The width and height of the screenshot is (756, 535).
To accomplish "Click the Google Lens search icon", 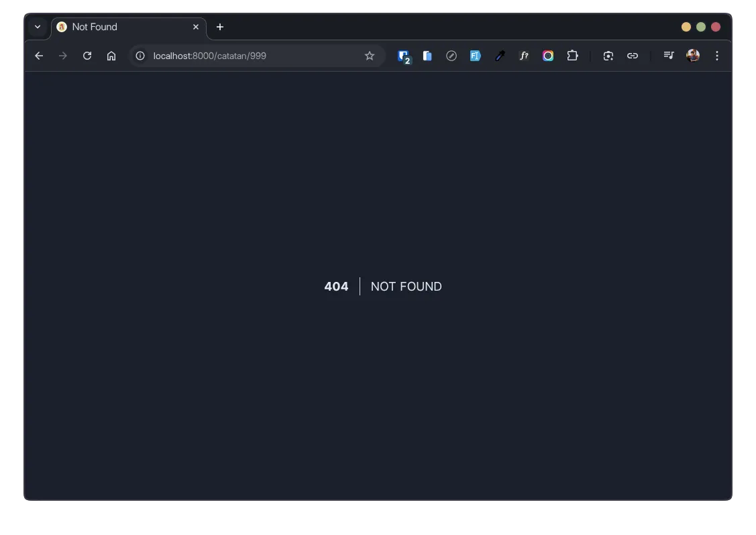I will click(608, 56).
